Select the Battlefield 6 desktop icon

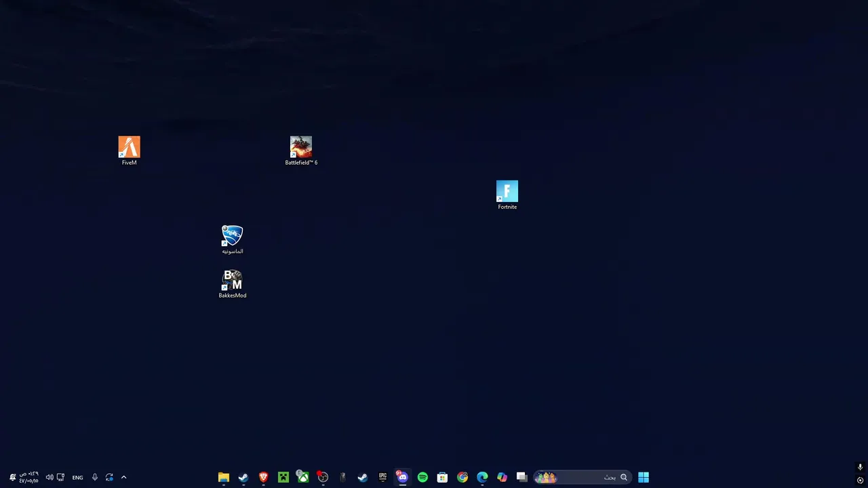[x=301, y=150]
